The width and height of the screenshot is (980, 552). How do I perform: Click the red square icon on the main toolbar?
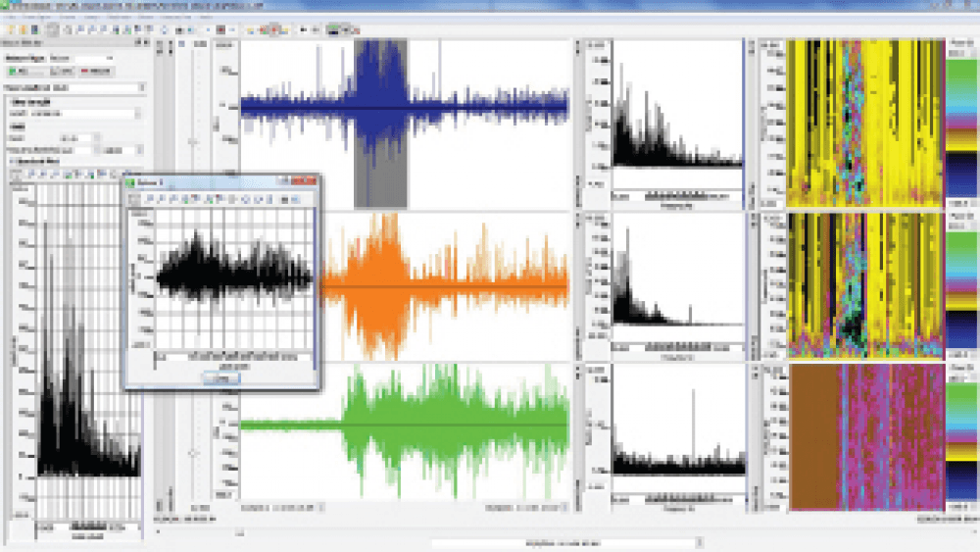(220, 29)
